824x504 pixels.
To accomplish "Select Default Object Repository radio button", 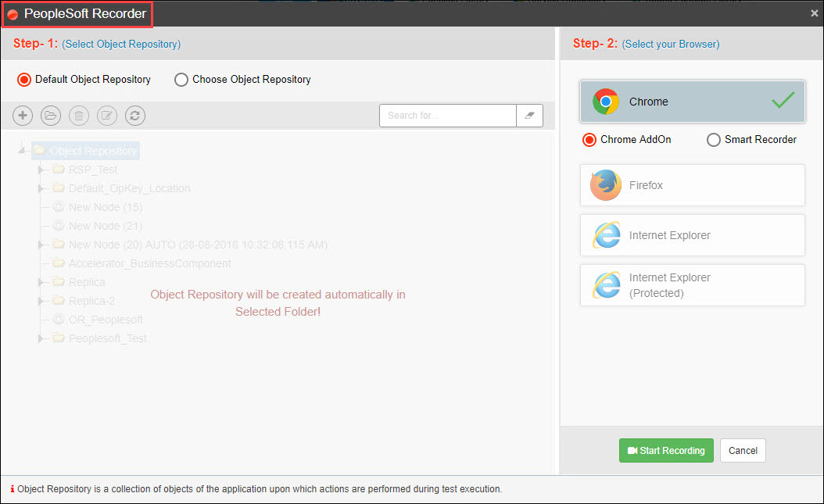I will click(24, 80).
